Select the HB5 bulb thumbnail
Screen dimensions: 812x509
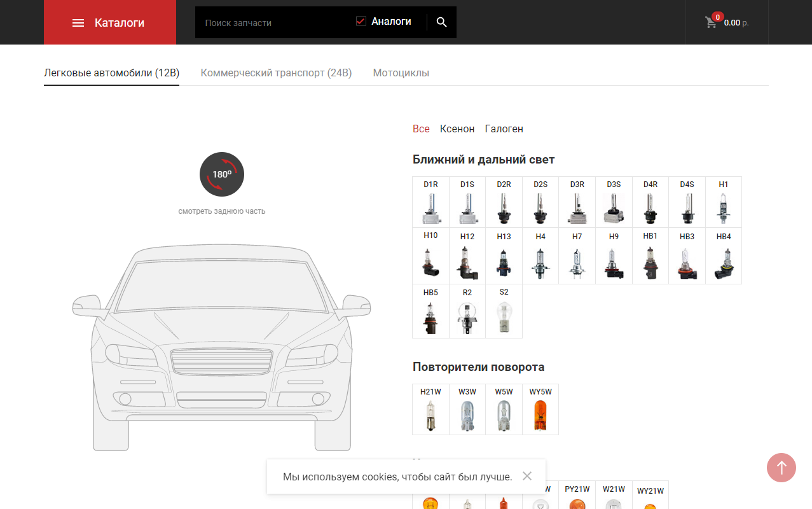pos(430,312)
